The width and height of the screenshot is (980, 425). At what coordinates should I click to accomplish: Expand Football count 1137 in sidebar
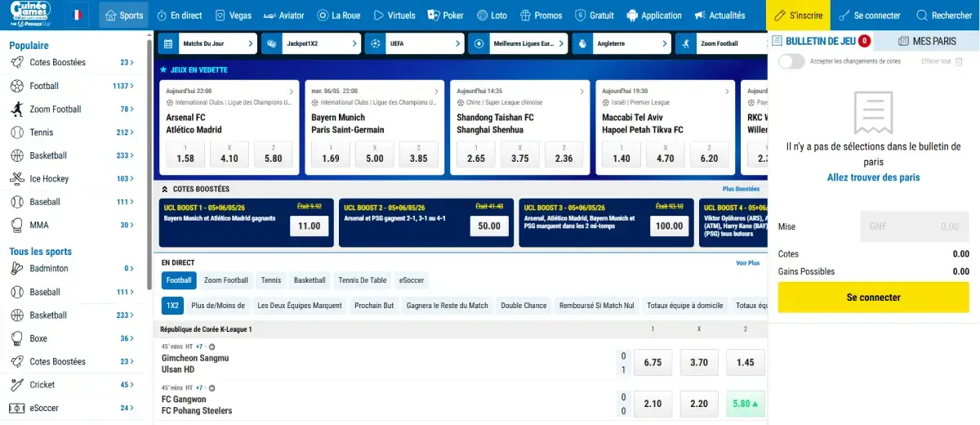[123, 86]
